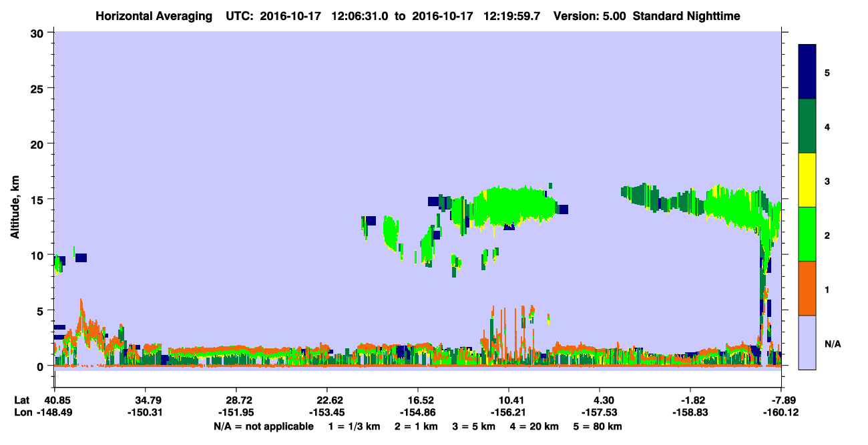Click longitude value -154.86

pyautogui.click(x=418, y=413)
